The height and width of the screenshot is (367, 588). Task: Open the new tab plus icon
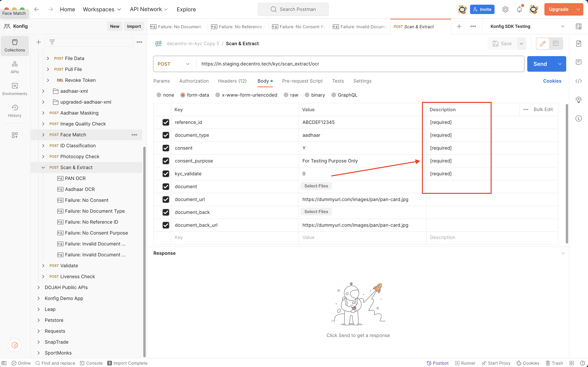(459, 26)
